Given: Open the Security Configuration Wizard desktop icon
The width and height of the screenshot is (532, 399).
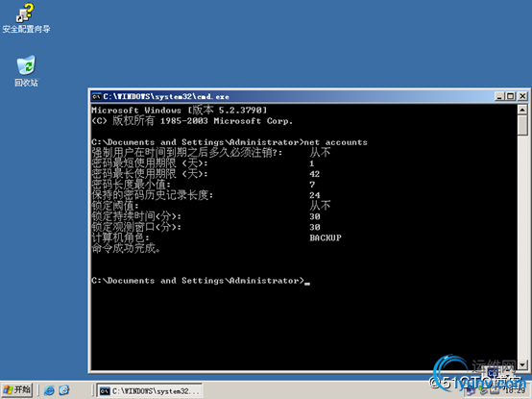Looking at the screenshot, I should (x=26, y=18).
